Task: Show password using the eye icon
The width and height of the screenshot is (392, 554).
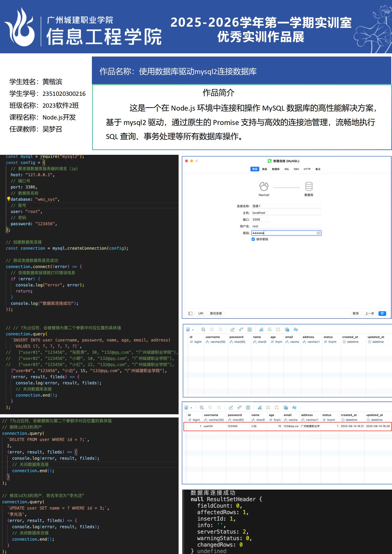Action: (318, 233)
